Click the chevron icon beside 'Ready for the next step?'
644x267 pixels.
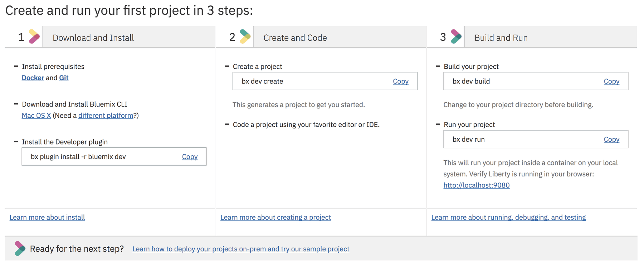(20, 248)
